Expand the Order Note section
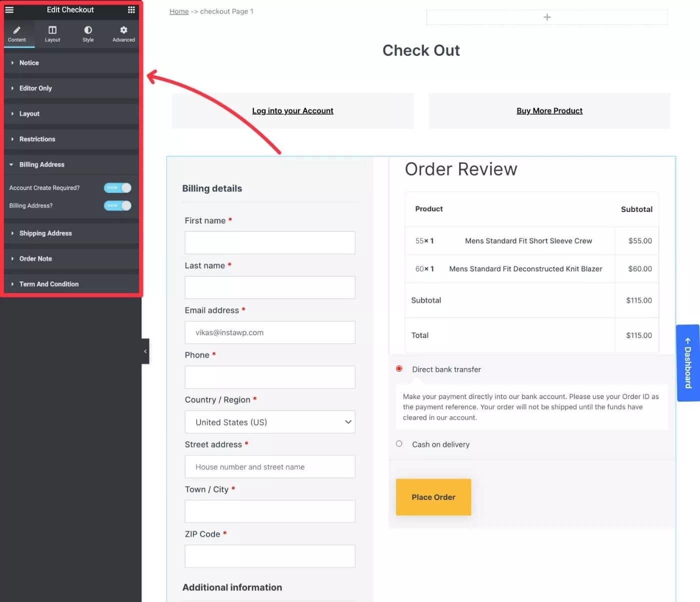 (x=71, y=258)
